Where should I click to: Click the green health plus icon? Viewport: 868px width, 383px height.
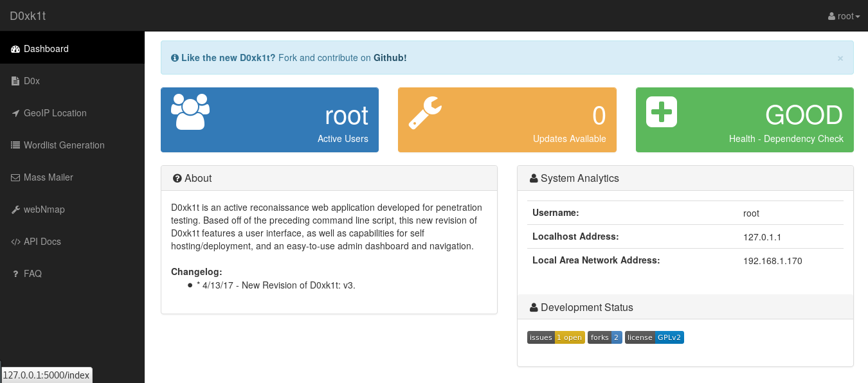662,111
